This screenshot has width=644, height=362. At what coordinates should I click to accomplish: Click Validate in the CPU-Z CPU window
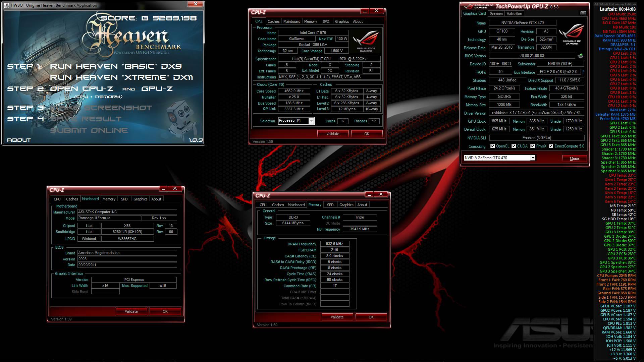pos(333,134)
